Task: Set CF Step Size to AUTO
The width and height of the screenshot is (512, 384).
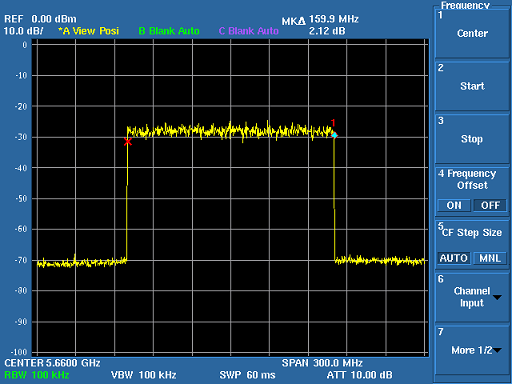Action: point(454,258)
